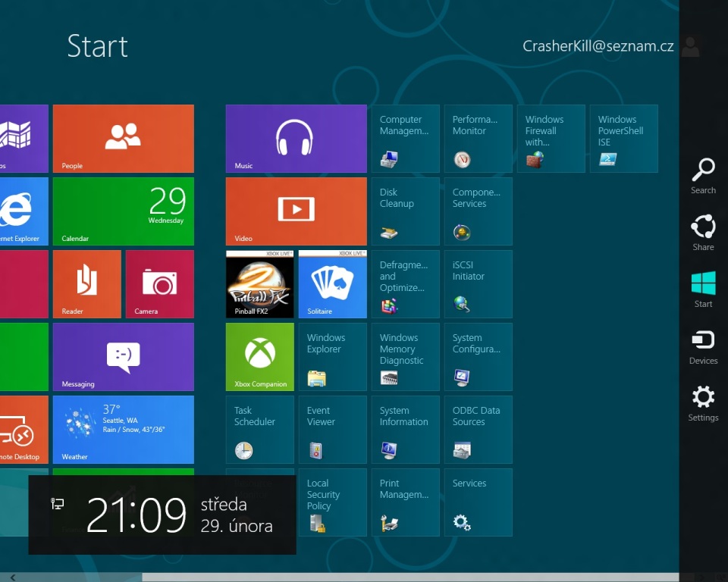Click the 21:09 clock overlay time
Viewport: 728px width, 582px height.
click(136, 515)
